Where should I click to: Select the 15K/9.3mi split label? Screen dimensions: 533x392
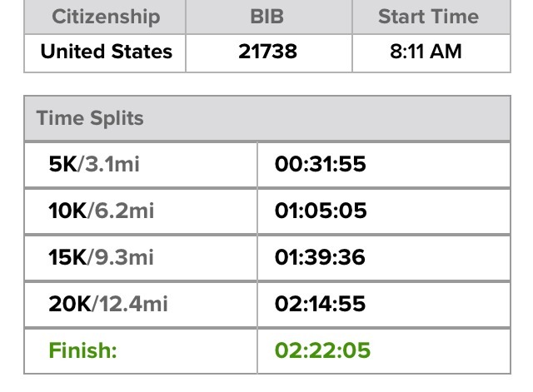[x=101, y=257]
